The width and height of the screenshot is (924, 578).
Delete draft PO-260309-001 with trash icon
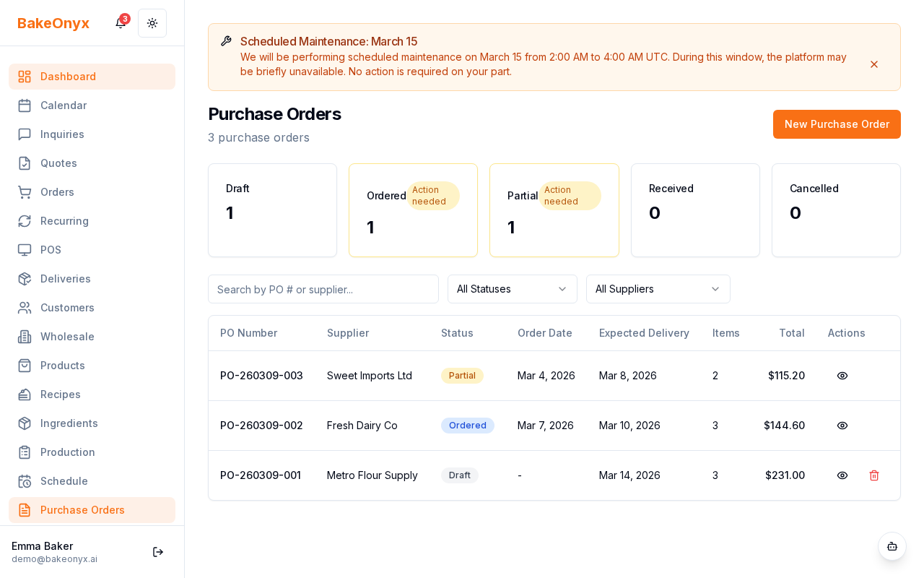click(x=874, y=475)
